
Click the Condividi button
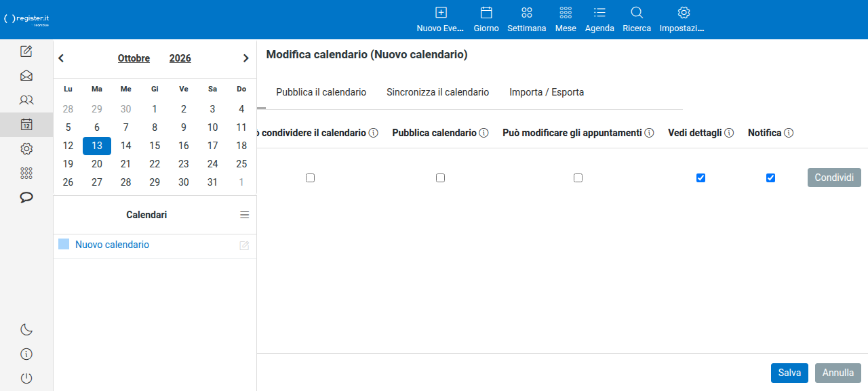834,178
